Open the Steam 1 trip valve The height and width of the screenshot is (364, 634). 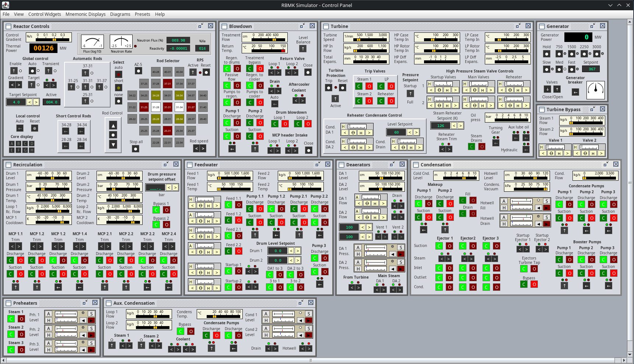369,86
